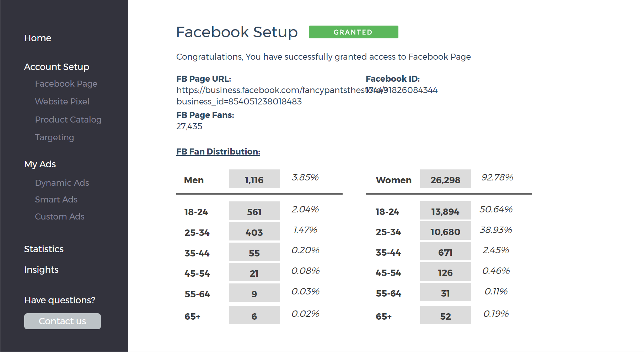Click the green GRANTED status badge
This screenshot has width=644, height=352.
(x=353, y=32)
